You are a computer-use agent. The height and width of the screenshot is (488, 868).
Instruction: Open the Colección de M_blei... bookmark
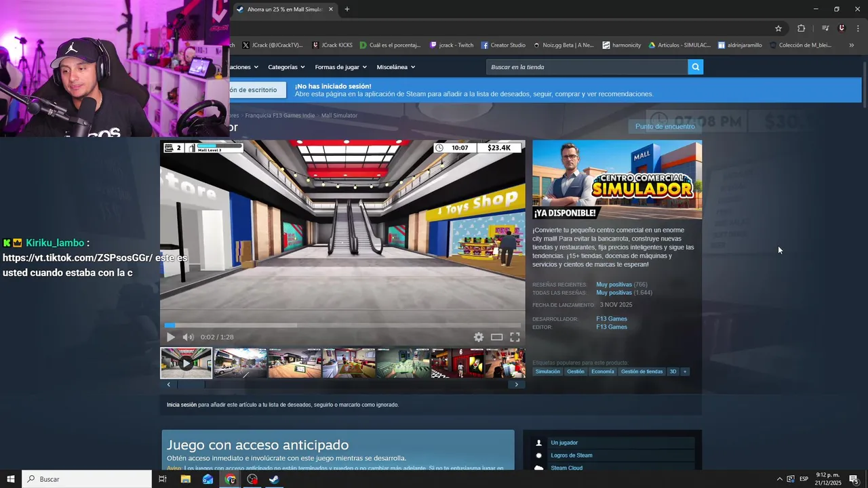click(x=800, y=45)
